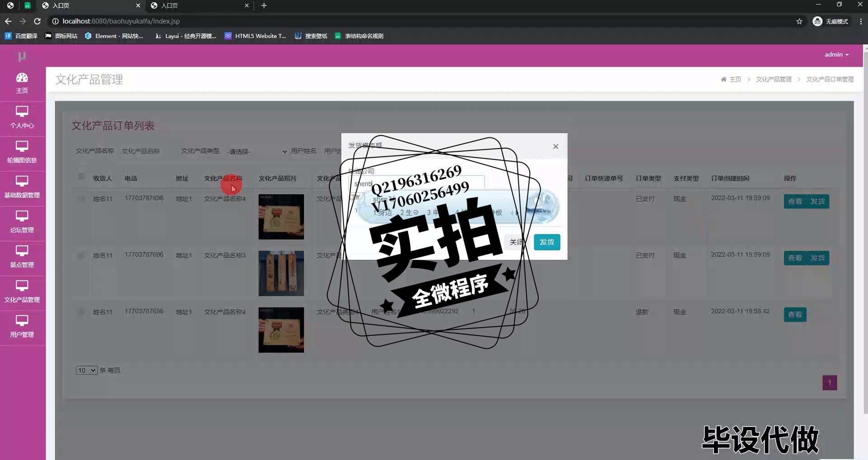The height and width of the screenshot is (460, 868).
Task: Open 个人中心 in the sidebar
Action: [x=22, y=118]
